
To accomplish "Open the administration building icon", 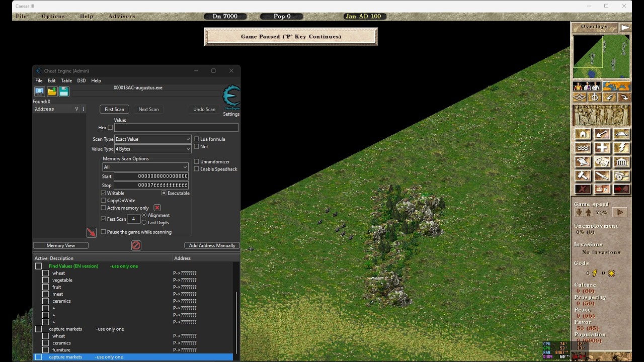I will [x=621, y=162].
